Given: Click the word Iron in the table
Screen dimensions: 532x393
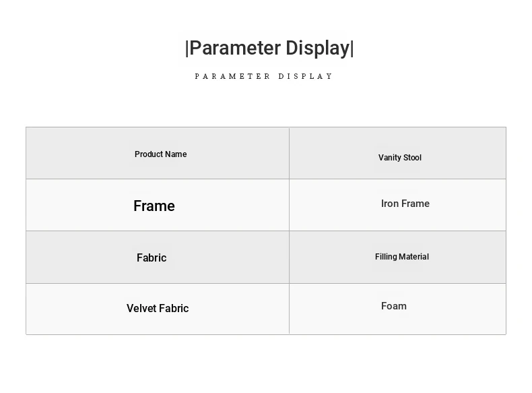Looking at the screenshot, I should [390, 204].
